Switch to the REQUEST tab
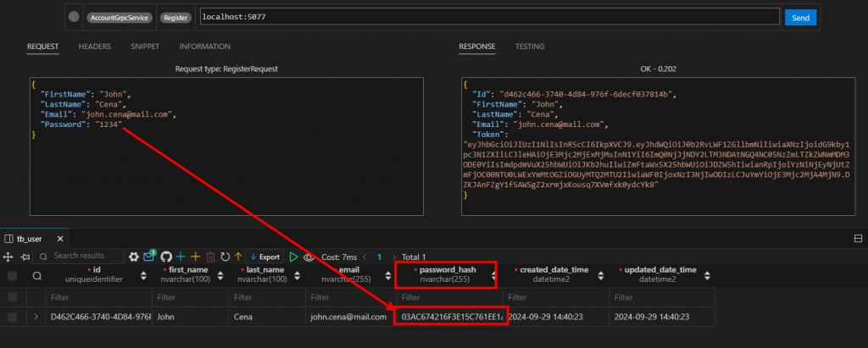The height and width of the screenshot is (348, 868). (x=42, y=47)
